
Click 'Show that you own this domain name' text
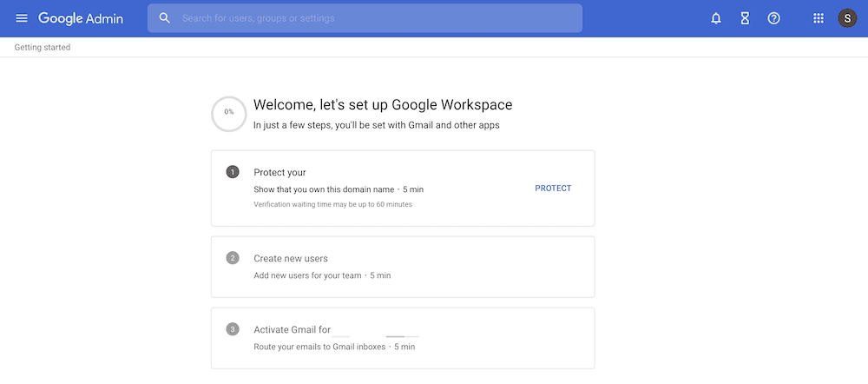point(324,189)
